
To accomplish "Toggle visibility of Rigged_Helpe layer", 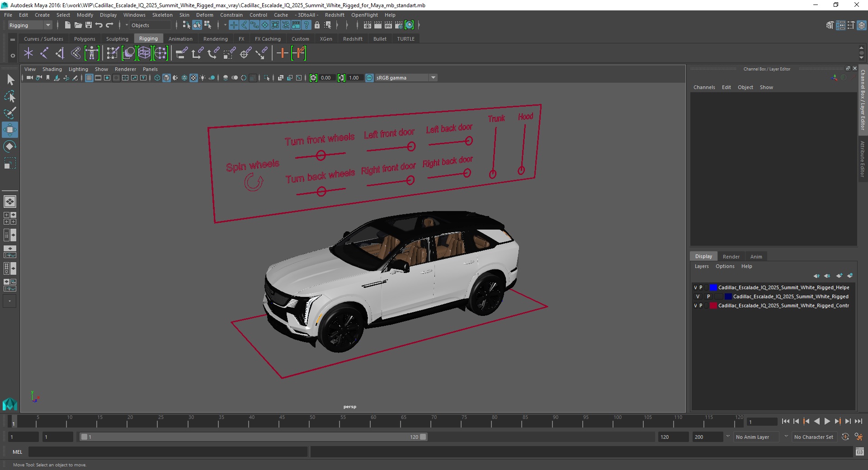I will click(695, 287).
